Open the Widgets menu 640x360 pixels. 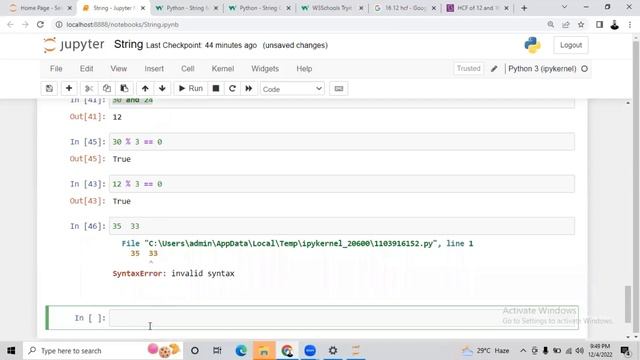(x=265, y=69)
